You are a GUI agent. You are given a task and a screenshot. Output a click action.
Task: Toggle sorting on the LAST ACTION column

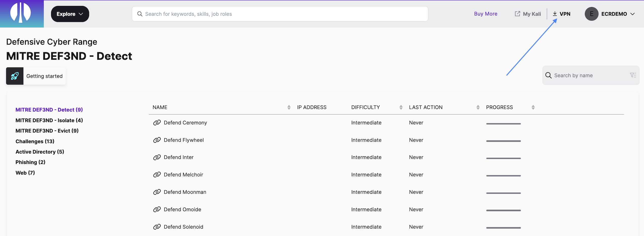pos(478,107)
